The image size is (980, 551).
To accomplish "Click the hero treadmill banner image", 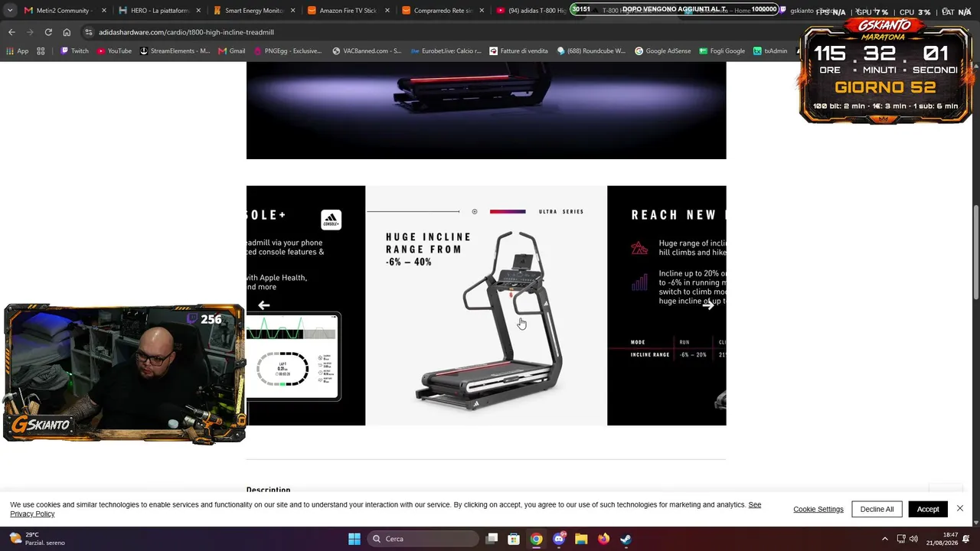I will pyautogui.click(x=486, y=110).
